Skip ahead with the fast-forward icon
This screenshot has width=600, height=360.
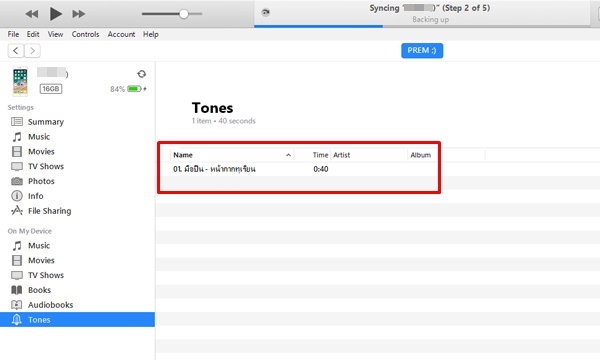(x=78, y=14)
